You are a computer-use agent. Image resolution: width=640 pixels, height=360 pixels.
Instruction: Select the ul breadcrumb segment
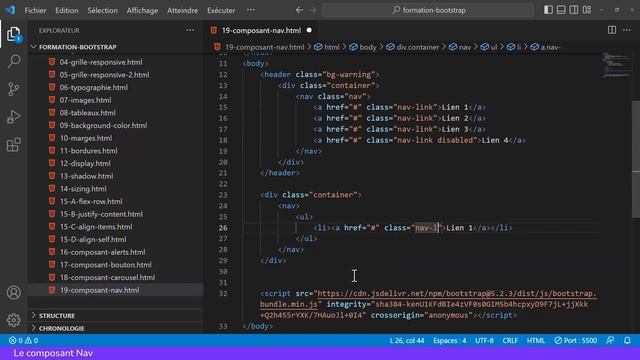tap(489, 47)
